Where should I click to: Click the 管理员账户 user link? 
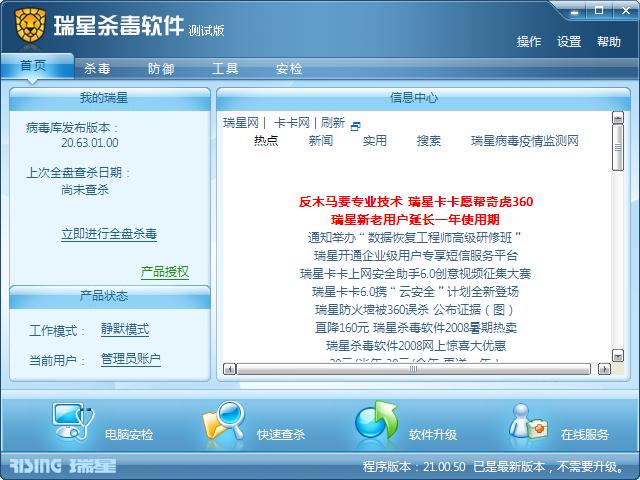131,359
